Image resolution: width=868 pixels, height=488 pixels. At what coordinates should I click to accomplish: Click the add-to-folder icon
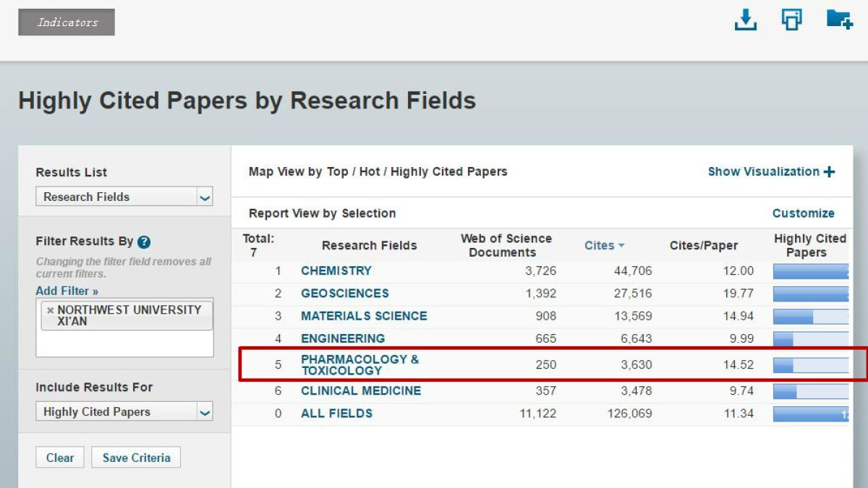[x=839, y=19]
